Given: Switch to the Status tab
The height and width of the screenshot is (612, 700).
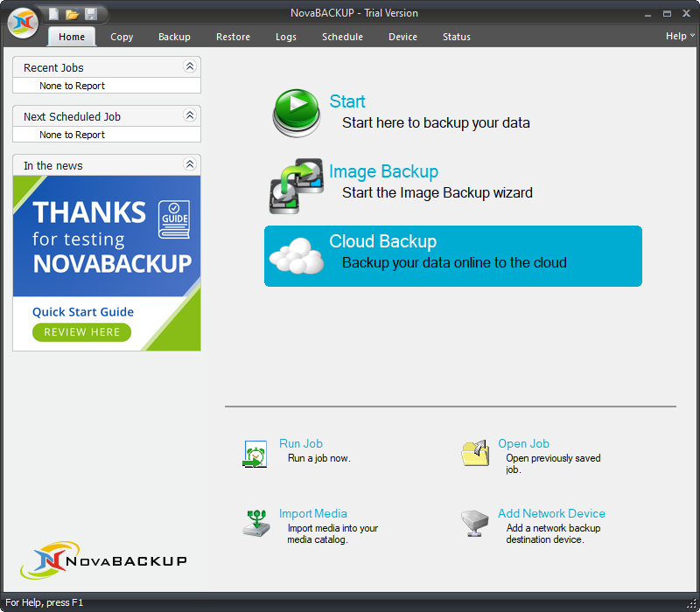Looking at the screenshot, I should pyautogui.click(x=456, y=37).
